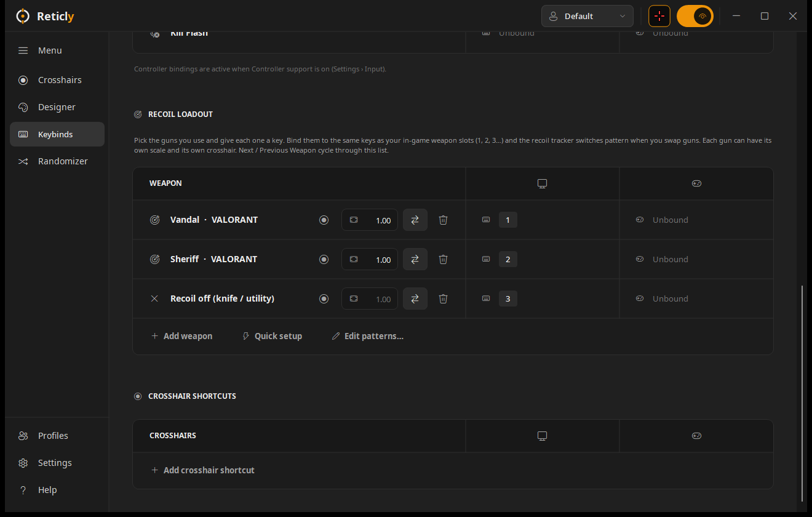Delete the Recoil off row
This screenshot has height=517, width=812.
[x=443, y=299]
